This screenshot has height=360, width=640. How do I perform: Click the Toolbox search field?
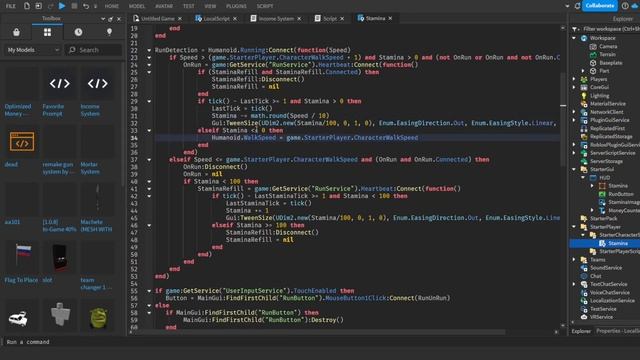(x=93, y=50)
